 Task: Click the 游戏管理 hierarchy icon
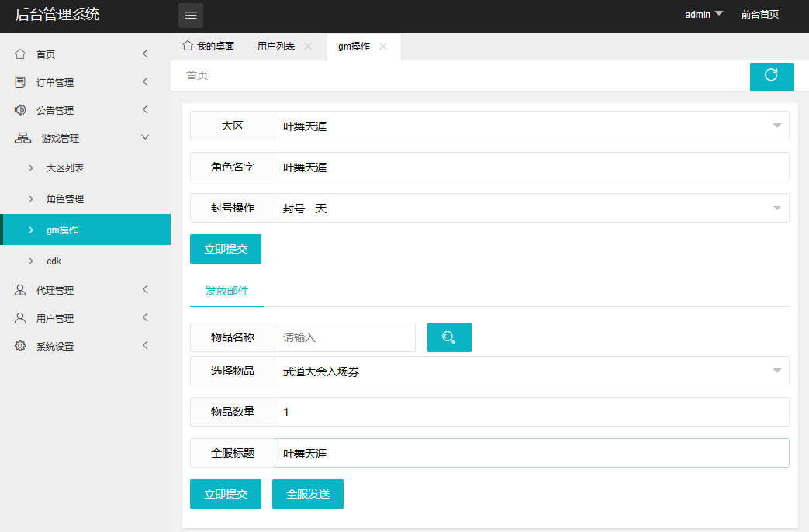click(x=22, y=138)
